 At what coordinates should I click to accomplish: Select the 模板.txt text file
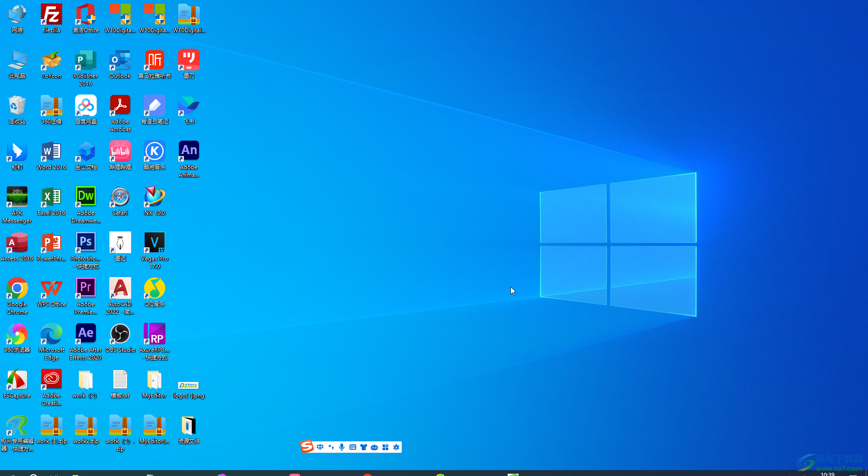point(120,384)
